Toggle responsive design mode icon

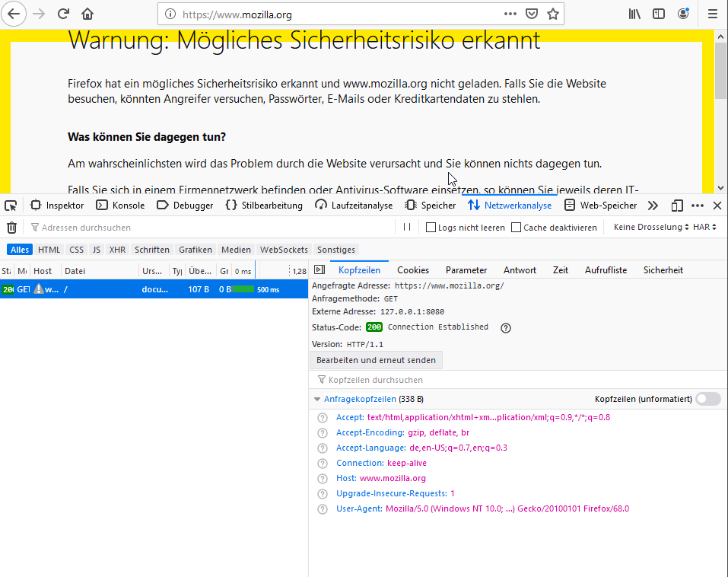[x=677, y=206]
